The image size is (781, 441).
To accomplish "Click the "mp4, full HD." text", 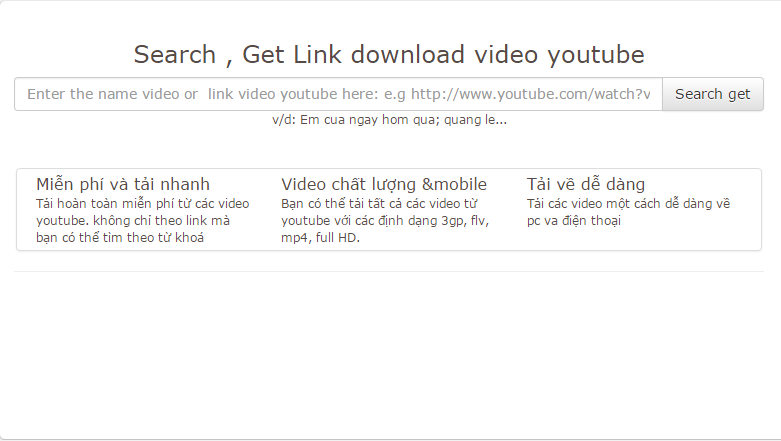I will 320,238.
